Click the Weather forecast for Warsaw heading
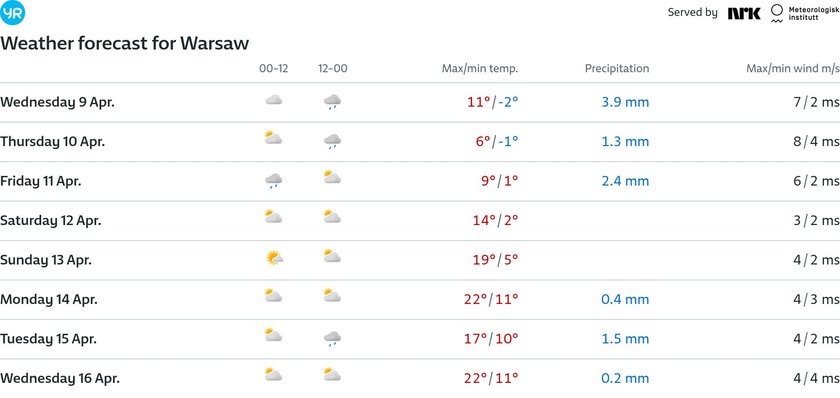Screen dimensions: 840x398 coord(125,43)
